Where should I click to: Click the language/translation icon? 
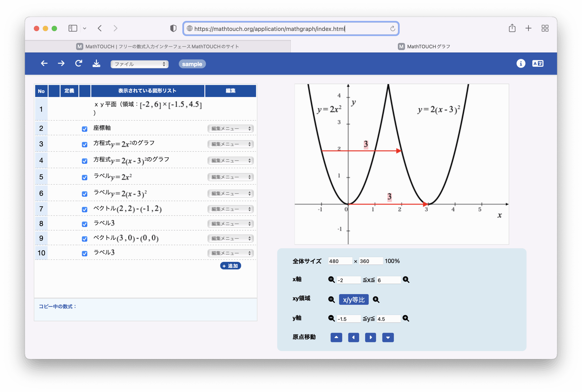[537, 64]
